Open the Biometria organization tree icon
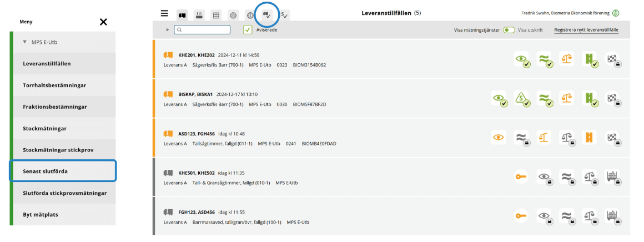Screen dimensions: 644x242 click(x=616, y=13)
